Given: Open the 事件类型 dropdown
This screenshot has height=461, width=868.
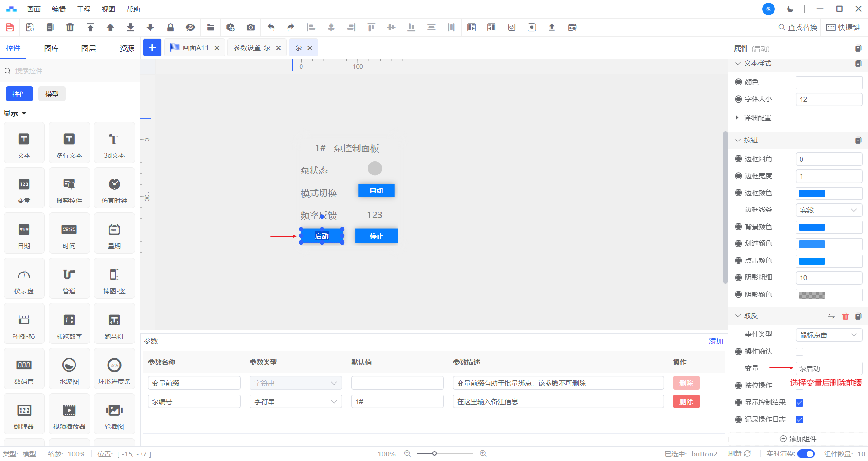Looking at the screenshot, I should [828, 335].
